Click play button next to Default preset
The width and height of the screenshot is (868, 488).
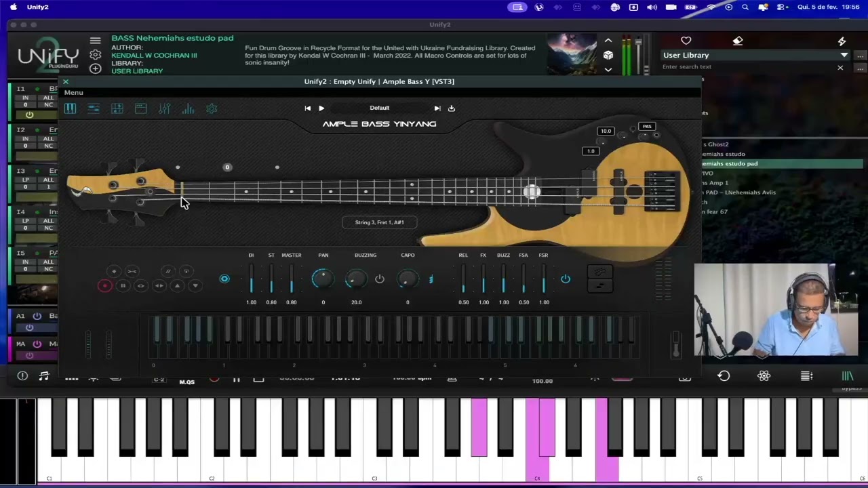tap(321, 108)
